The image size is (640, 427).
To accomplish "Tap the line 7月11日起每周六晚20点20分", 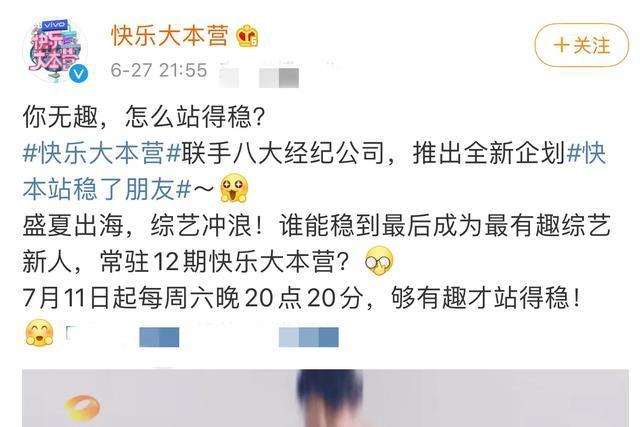I will [194, 298].
